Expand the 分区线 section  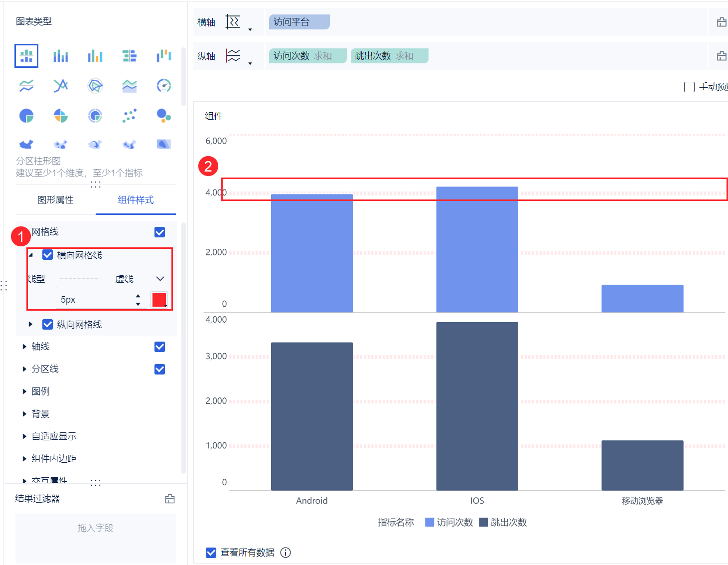click(x=24, y=369)
